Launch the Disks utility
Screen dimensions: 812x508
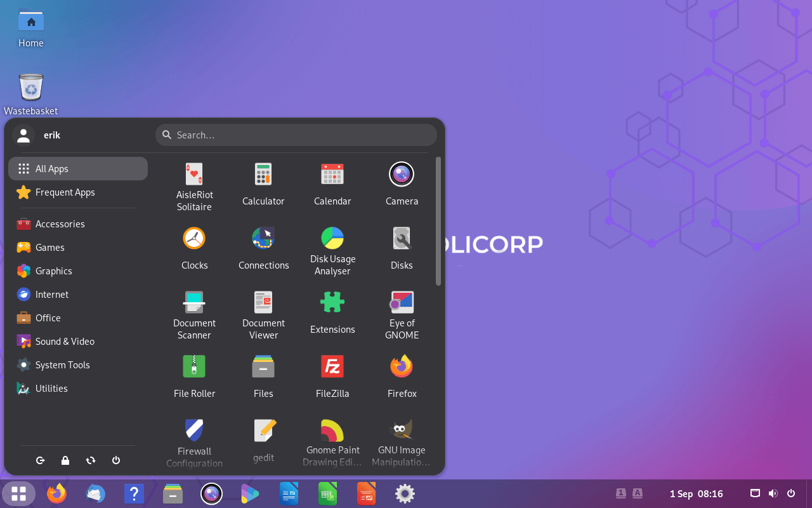[402, 248]
